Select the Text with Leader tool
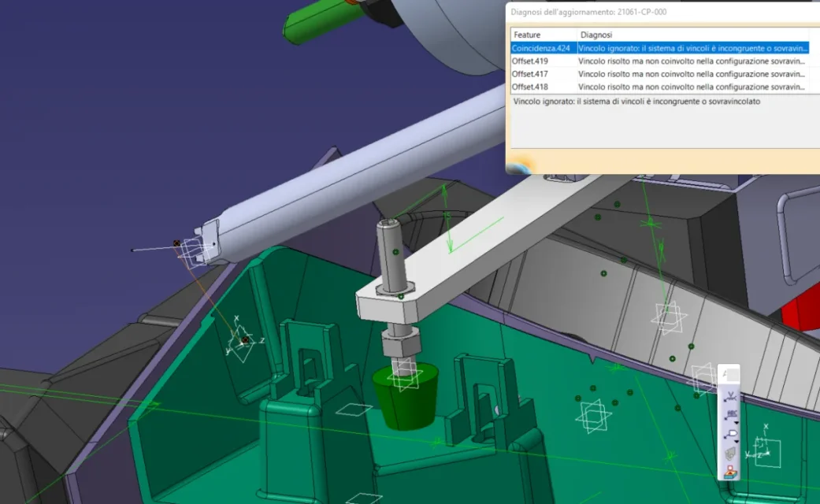 (730, 415)
